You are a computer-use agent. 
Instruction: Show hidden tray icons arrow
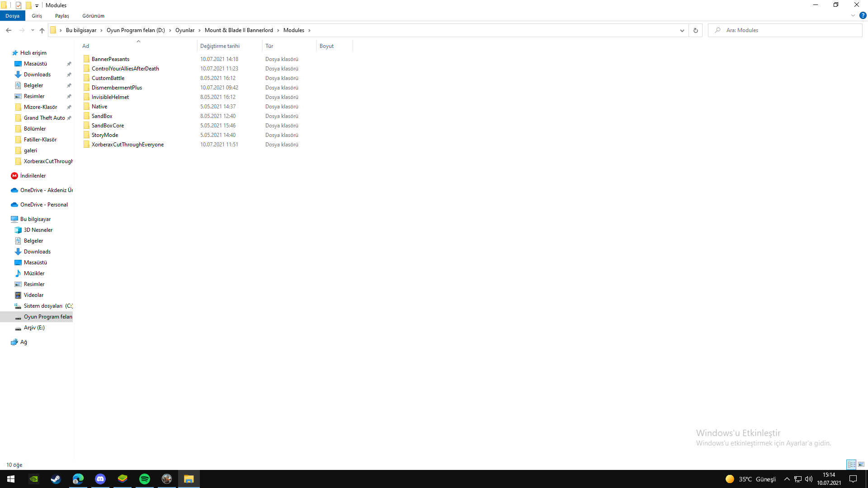point(787,479)
